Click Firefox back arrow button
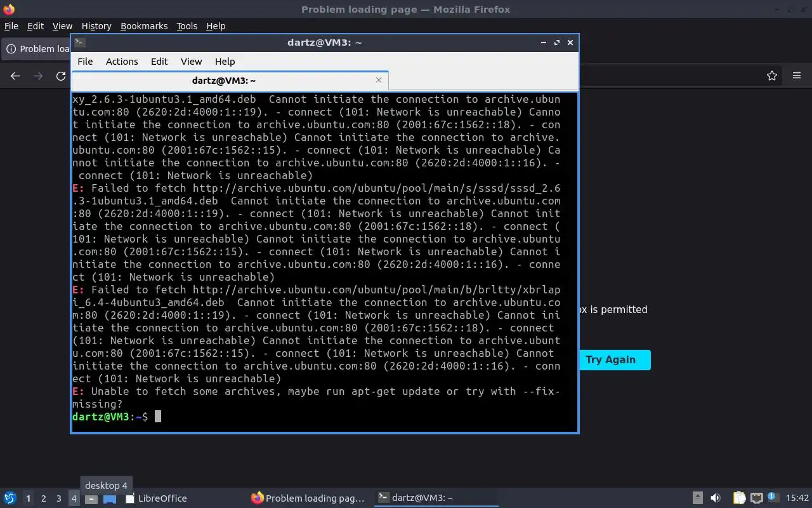The height and width of the screenshot is (508, 812). click(x=15, y=76)
